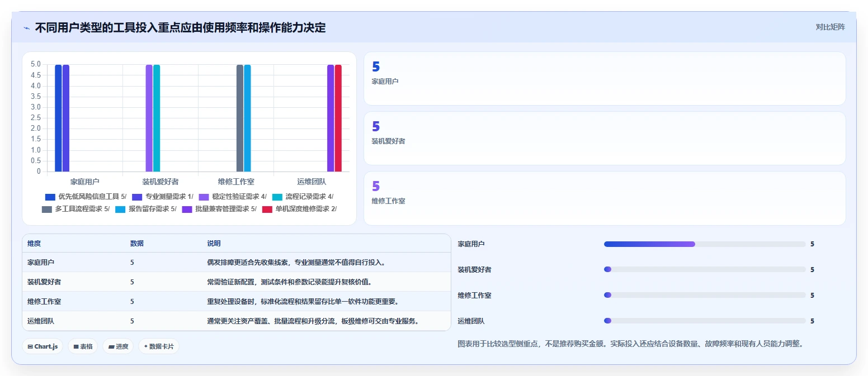The width and height of the screenshot is (868, 376).
Task: Toggle the 专业测量需求 legend swatch
Action: (x=138, y=197)
